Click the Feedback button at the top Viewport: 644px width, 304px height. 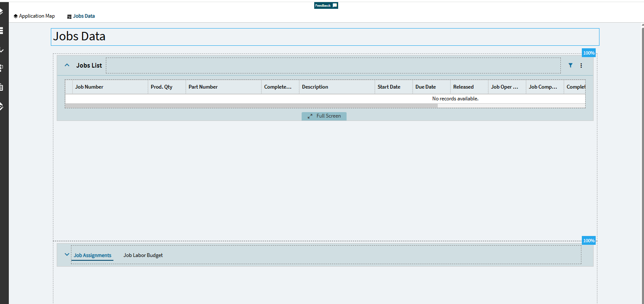pos(326,5)
